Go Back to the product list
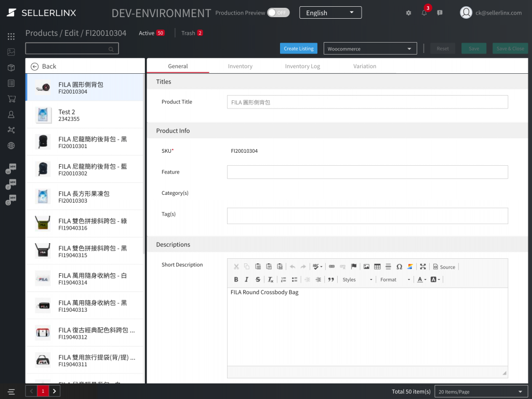 click(x=44, y=66)
